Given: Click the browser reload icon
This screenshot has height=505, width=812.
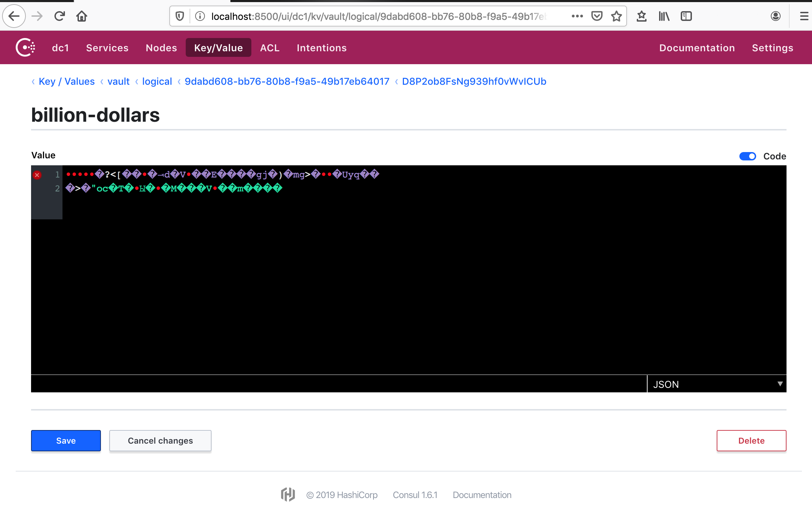Looking at the screenshot, I should [x=60, y=16].
